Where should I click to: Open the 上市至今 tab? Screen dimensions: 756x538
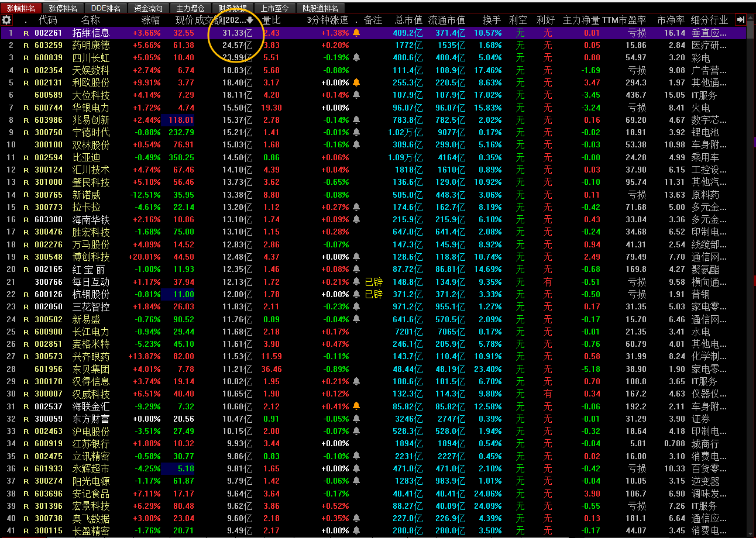[x=275, y=8]
